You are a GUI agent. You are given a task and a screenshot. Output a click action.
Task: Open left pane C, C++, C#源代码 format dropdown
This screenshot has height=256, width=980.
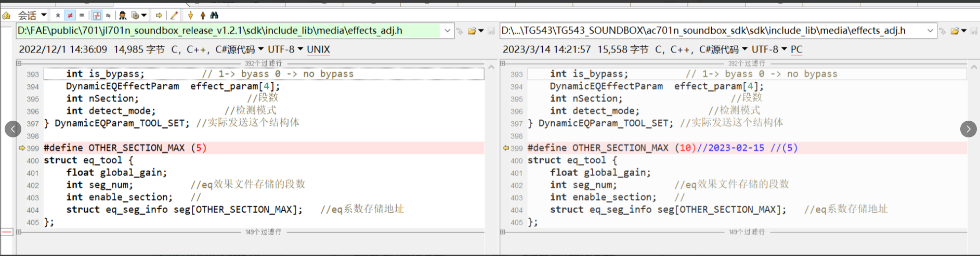217,49
